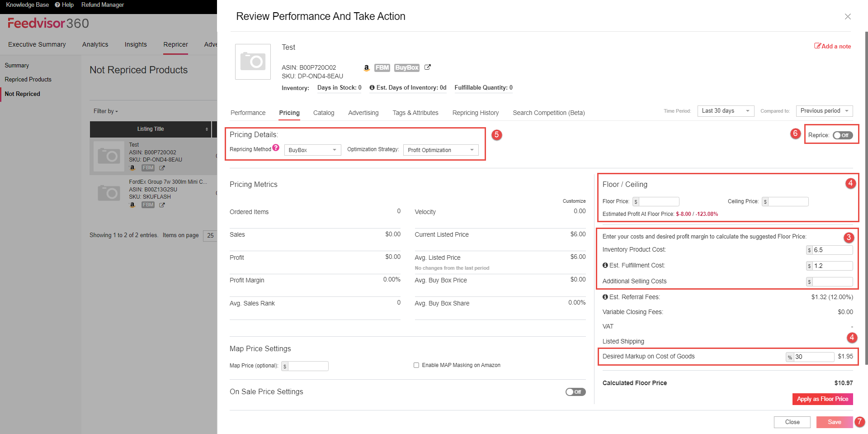The width and height of the screenshot is (868, 434).
Task: Switch to the Performance tab
Action: point(248,113)
